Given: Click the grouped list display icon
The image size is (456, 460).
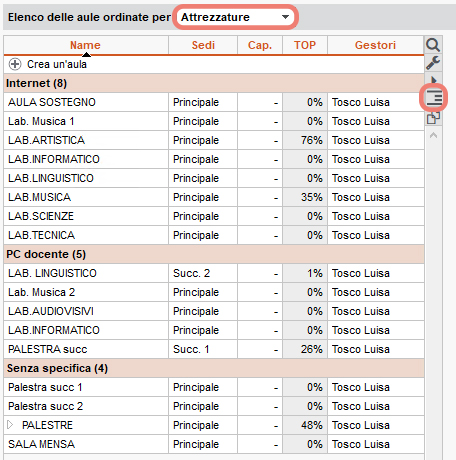Looking at the screenshot, I should pos(434,98).
